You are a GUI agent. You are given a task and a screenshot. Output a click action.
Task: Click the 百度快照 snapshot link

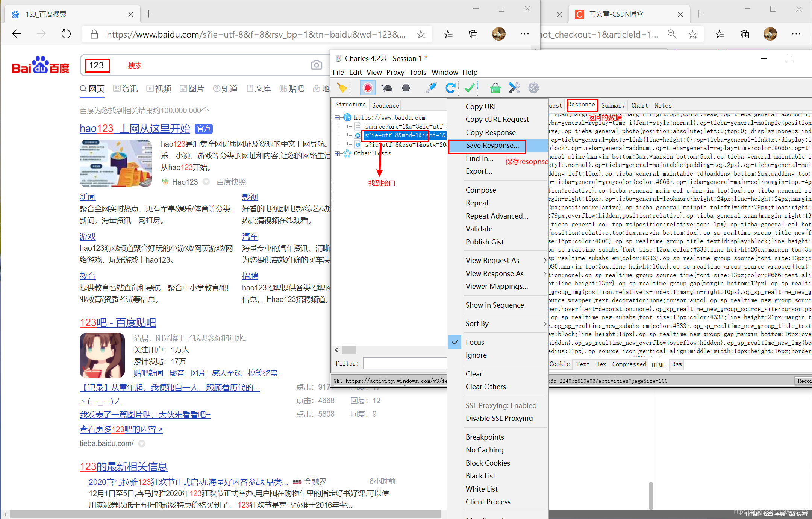(x=231, y=182)
